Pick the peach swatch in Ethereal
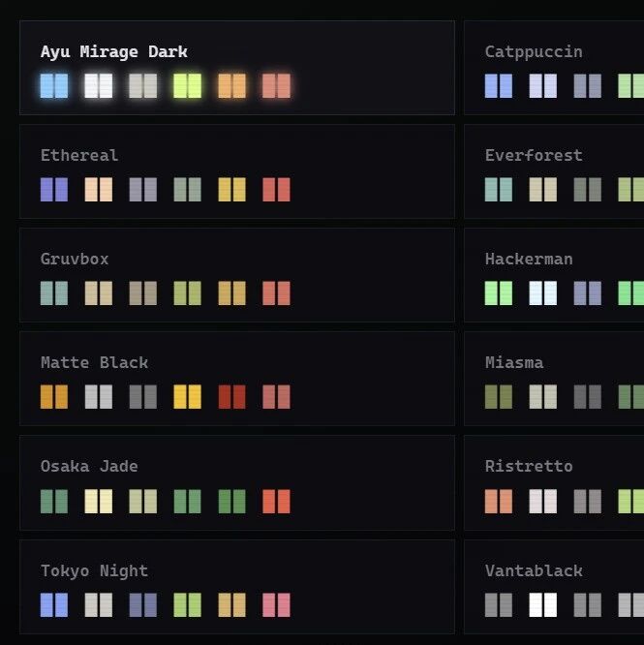The height and width of the screenshot is (645, 644). coord(99,190)
